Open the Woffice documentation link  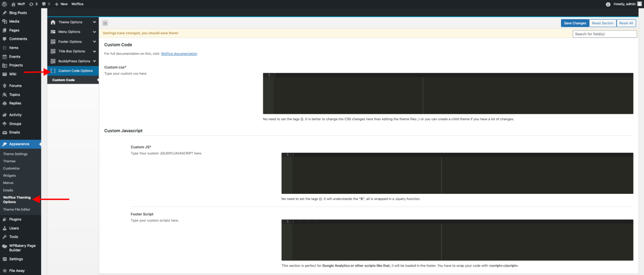[179, 54]
